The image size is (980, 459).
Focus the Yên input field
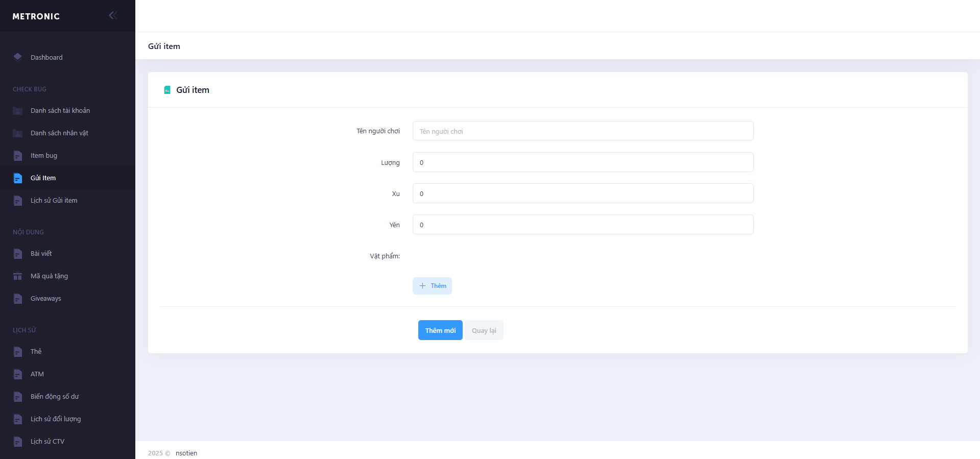pyautogui.click(x=583, y=225)
